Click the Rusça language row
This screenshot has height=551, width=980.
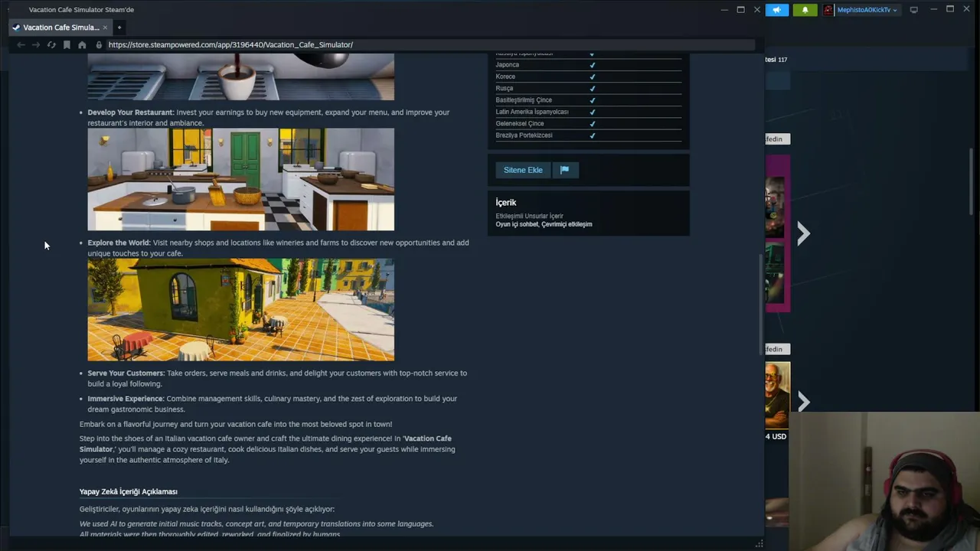point(588,88)
